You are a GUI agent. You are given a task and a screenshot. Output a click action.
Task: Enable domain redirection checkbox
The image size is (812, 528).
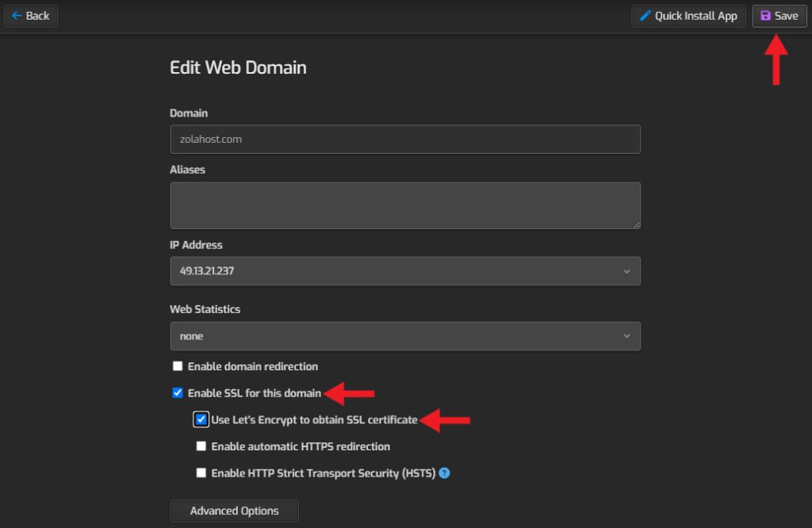tap(178, 366)
